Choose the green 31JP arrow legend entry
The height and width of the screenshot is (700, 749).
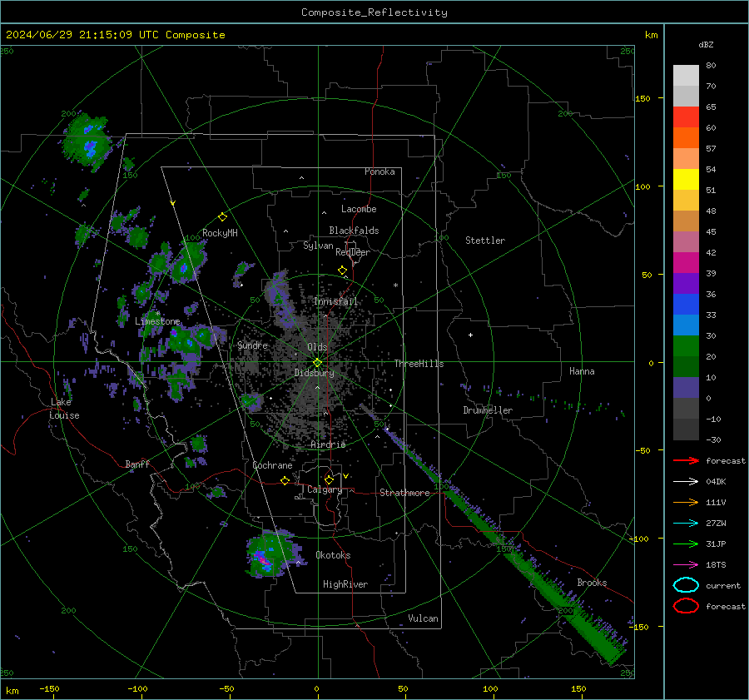coord(686,544)
